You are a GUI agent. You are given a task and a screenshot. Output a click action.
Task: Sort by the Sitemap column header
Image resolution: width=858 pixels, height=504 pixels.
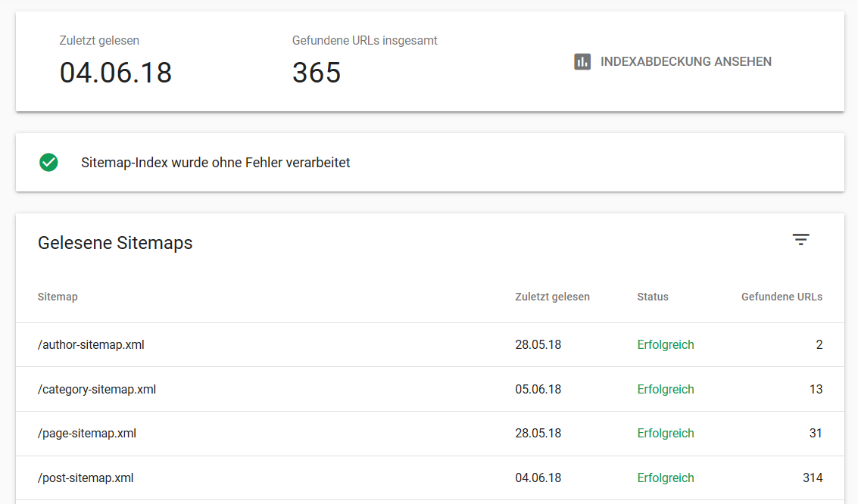pos(58,297)
